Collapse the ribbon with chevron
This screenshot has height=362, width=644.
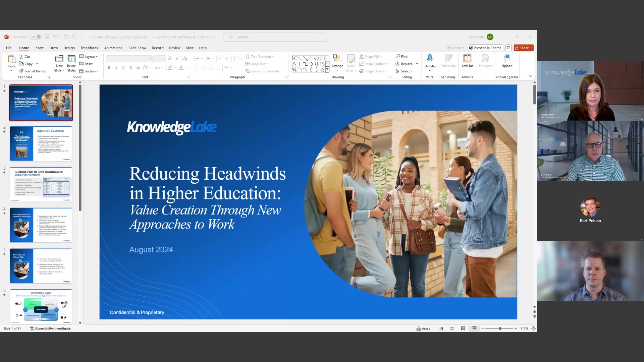click(x=531, y=76)
